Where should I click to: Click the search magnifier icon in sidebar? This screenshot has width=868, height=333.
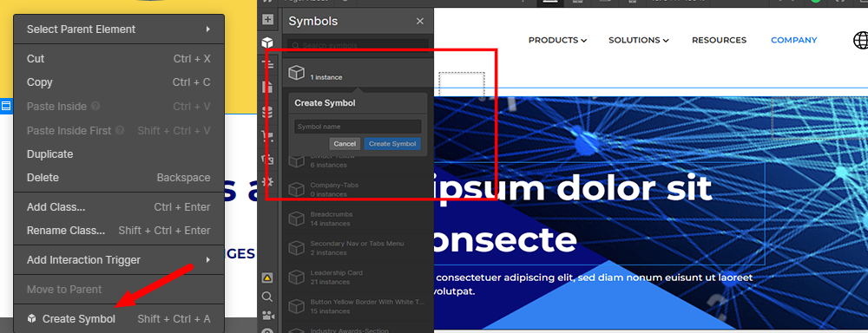267,297
